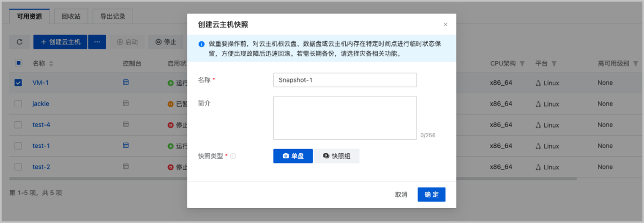Uncheck the VM-1 row checkbox
Viewport: 644px width, 223px height.
coord(18,83)
